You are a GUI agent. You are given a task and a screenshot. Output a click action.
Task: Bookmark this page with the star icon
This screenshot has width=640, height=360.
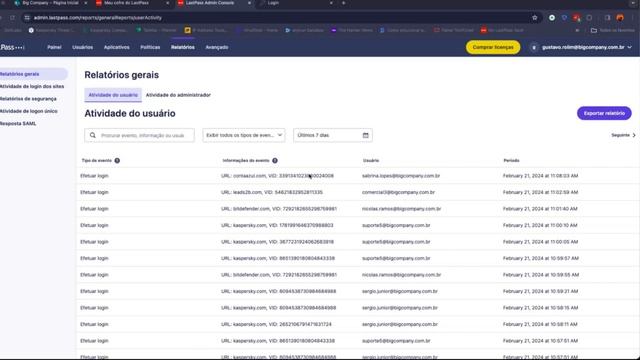(x=535, y=18)
